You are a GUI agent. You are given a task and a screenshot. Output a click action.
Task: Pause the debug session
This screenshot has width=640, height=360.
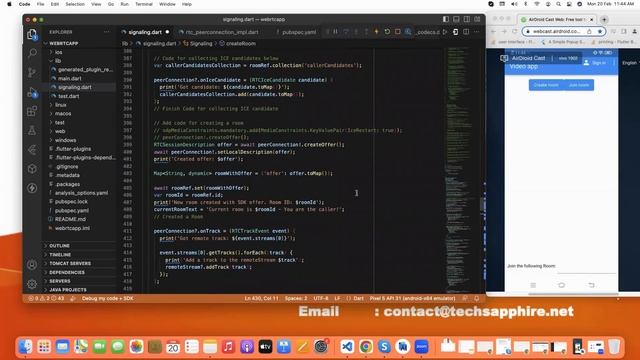335,32
